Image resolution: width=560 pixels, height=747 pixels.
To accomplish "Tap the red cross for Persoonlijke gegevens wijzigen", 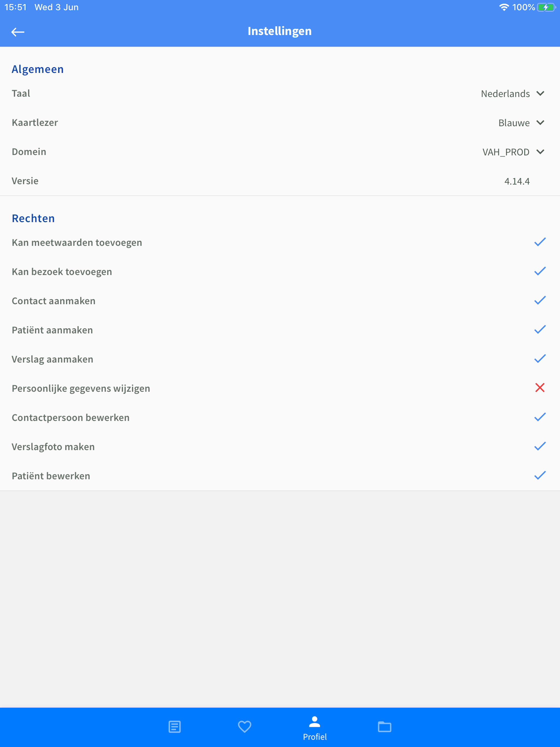I will pos(540,388).
